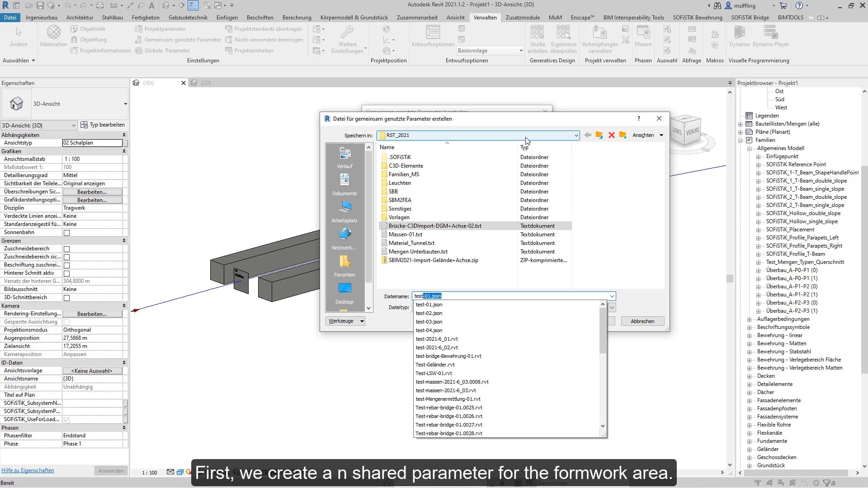The height and width of the screenshot is (488, 868).
Task: Toggle the Sonnenbahn checkbox
Action: pos(66,233)
